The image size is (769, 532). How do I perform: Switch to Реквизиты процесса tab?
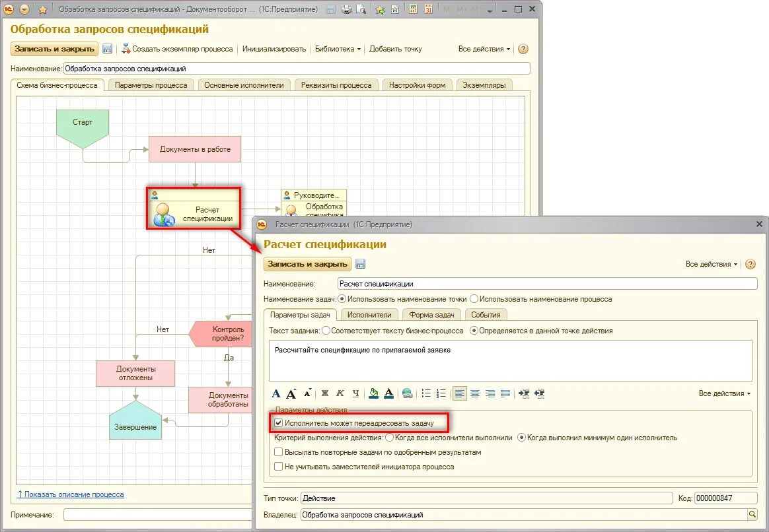[336, 85]
